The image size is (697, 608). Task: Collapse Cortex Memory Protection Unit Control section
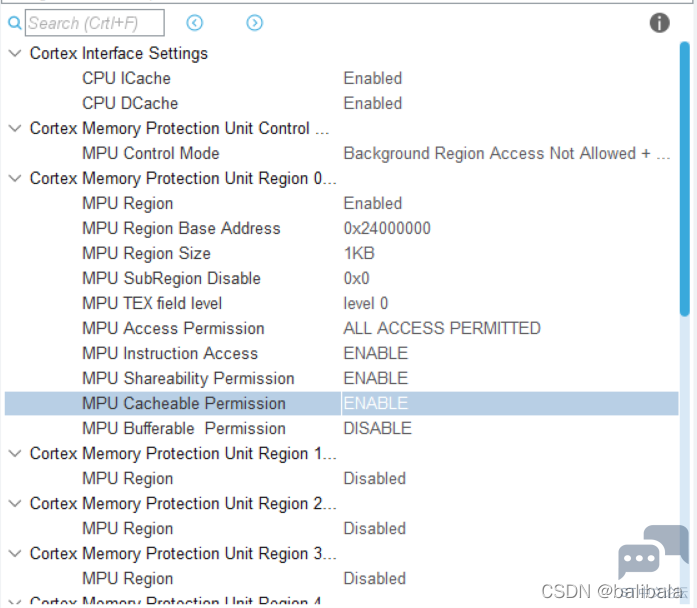click(15, 128)
